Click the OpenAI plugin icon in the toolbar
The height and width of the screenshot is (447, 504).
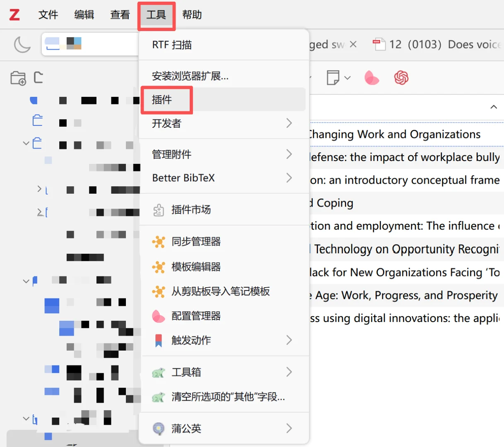(401, 77)
